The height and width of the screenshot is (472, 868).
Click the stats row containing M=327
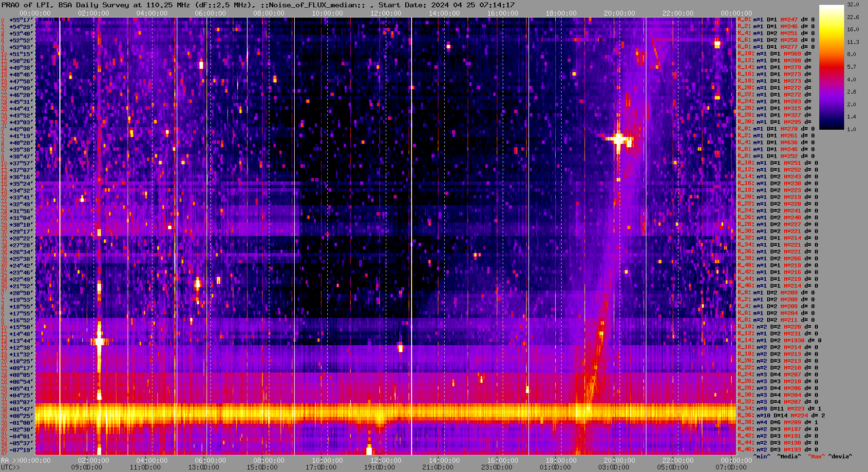[774, 115]
